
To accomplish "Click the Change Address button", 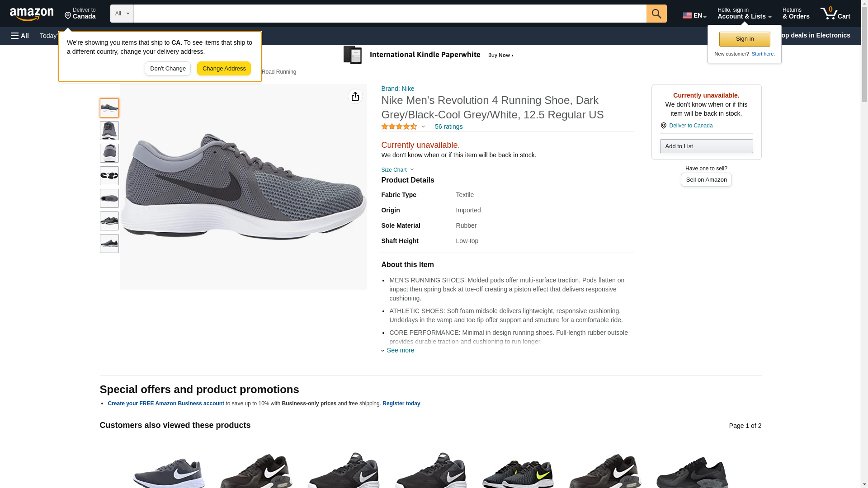I will 224,69.
